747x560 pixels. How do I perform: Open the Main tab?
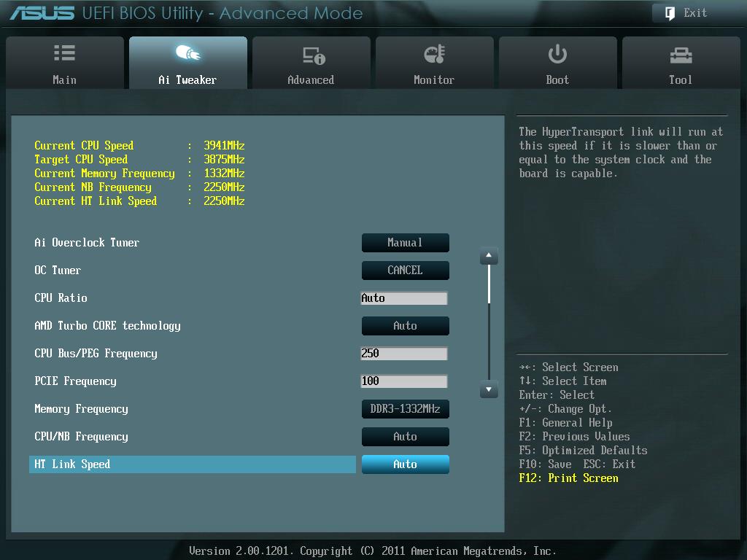coord(65,63)
